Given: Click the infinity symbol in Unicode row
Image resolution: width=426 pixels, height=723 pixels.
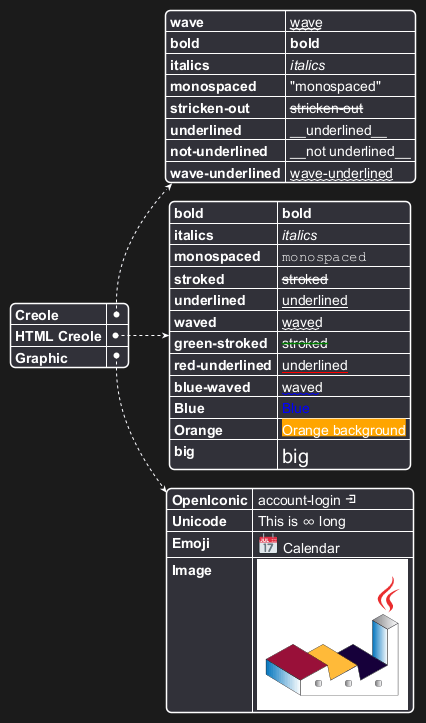Looking at the screenshot, I should tap(308, 522).
